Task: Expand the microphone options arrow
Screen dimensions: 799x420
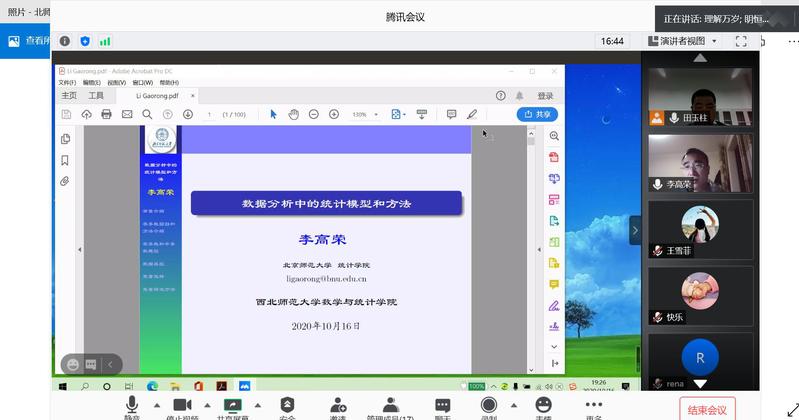Action: click(153, 405)
